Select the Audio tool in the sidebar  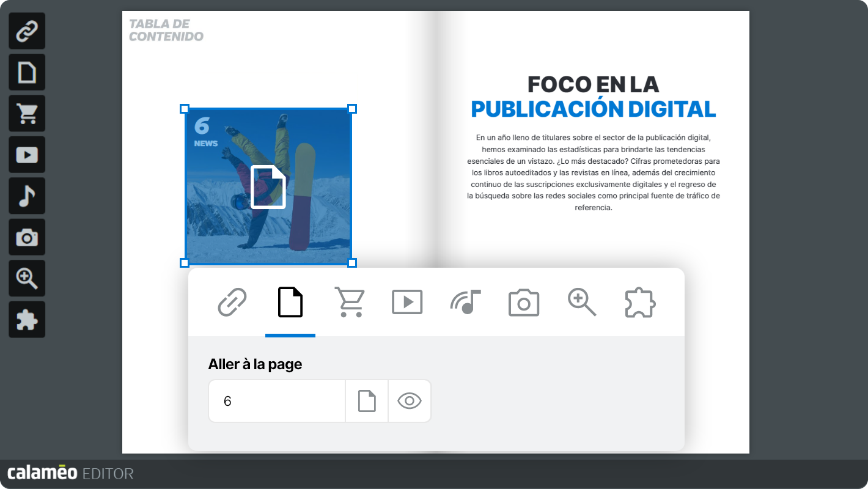pyautogui.click(x=27, y=196)
